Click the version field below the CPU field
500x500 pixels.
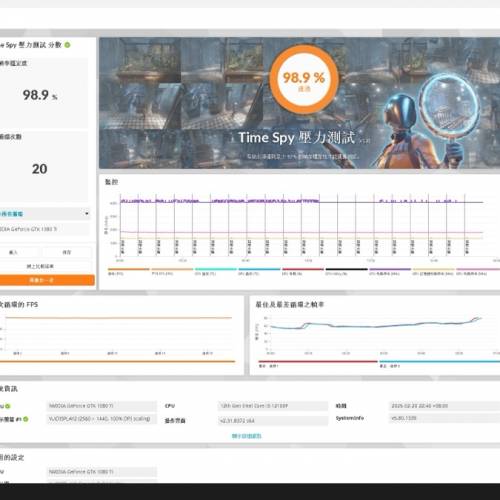[273, 421]
